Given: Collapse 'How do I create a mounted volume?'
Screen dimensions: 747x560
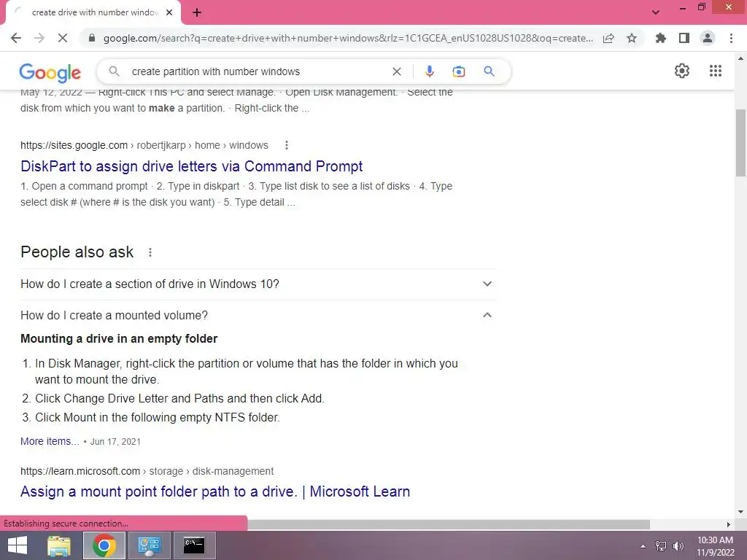Looking at the screenshot, I should (258, 315).
